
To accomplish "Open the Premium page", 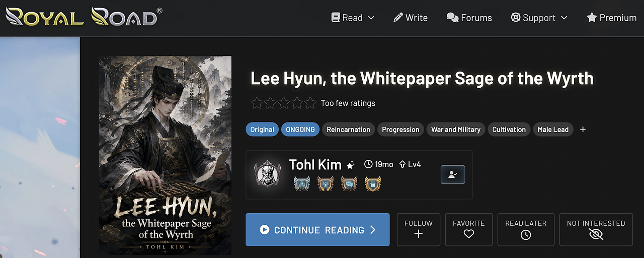I will coord(611,18).
